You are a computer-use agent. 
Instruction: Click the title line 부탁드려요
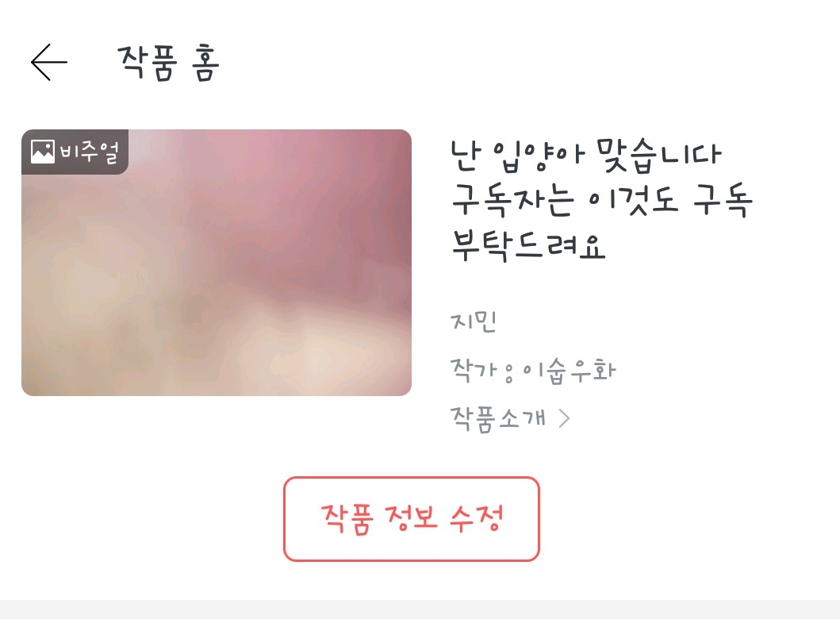pyautogui.click(x=528, y=245)
